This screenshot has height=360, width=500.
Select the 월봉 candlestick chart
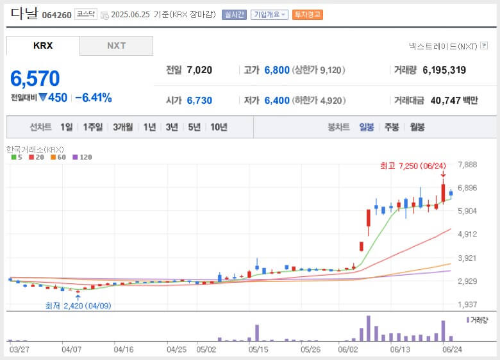pos(417,127)
